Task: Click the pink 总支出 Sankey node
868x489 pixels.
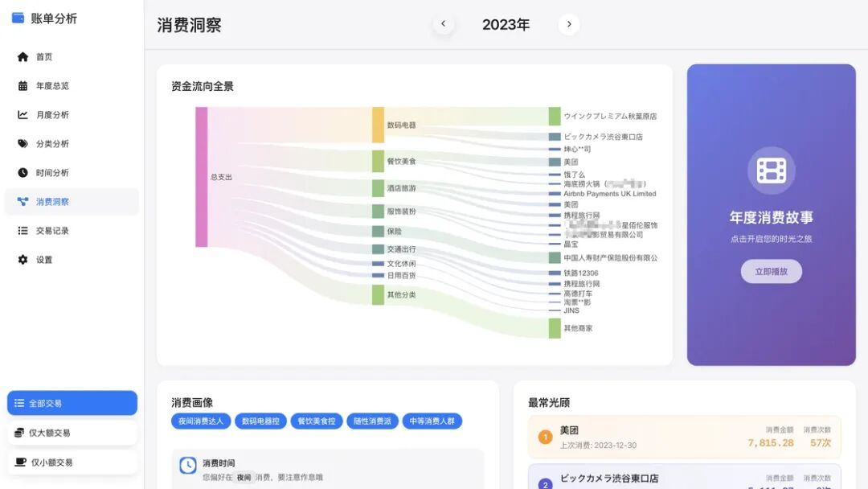Action: coord(202,177)
